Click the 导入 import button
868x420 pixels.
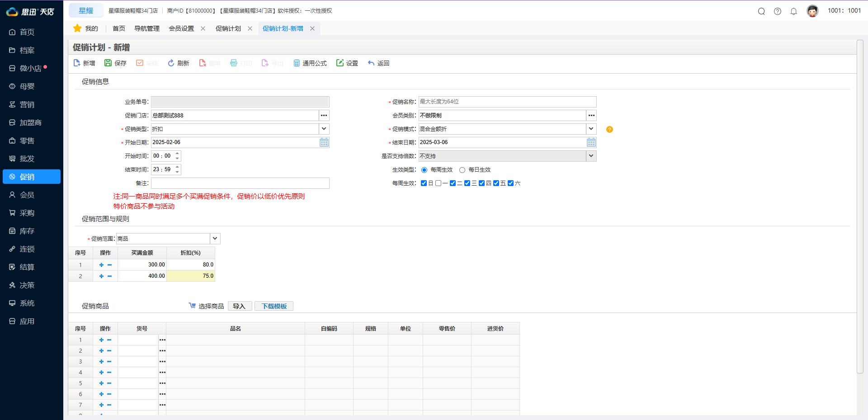point(239,306)
